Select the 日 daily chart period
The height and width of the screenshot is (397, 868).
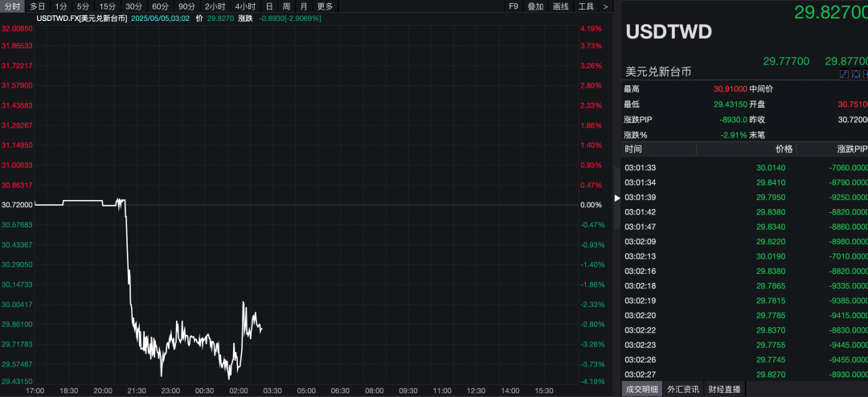269,6
